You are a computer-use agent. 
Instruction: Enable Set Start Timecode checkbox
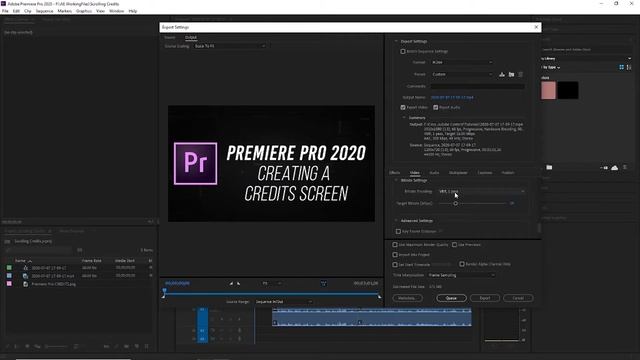(x=395, y=264)
